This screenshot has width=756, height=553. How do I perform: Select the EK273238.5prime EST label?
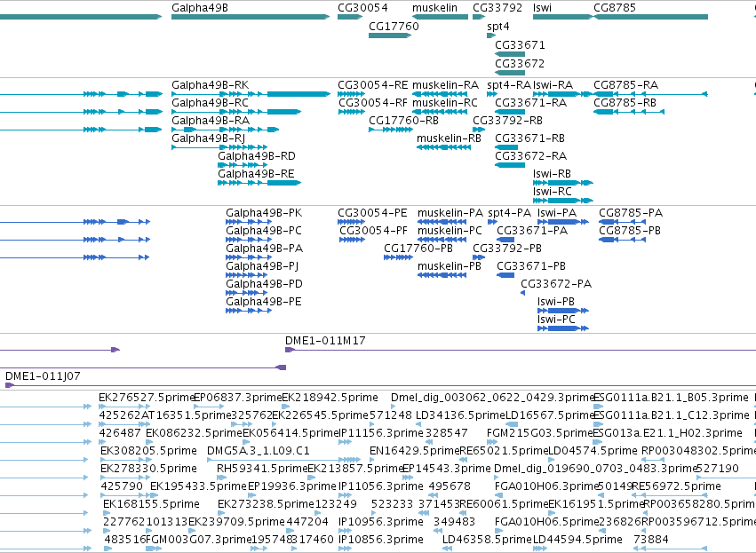pyautogui.click(x=266, y=504)
